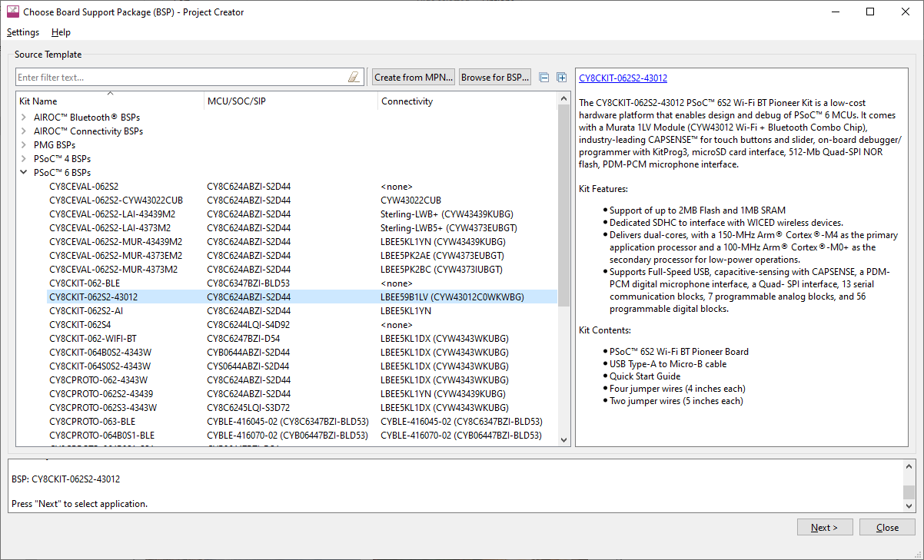The width and height of the screenshot is (924, 560).
Task: Click the CYB0644ABZI-S2D44 MCU cell
Action: [248, 353]
